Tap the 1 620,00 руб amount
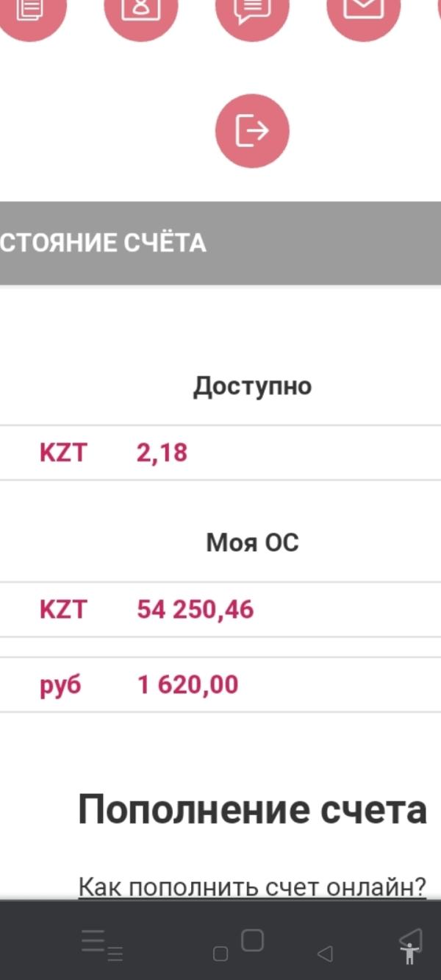Screen dimensions: 441x980 [x=188, y=685]
